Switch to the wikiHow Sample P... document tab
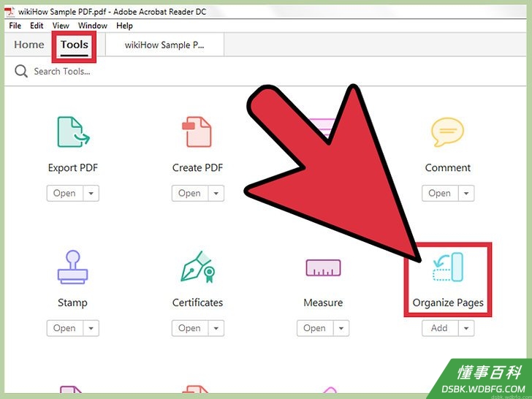 [164, 45]
